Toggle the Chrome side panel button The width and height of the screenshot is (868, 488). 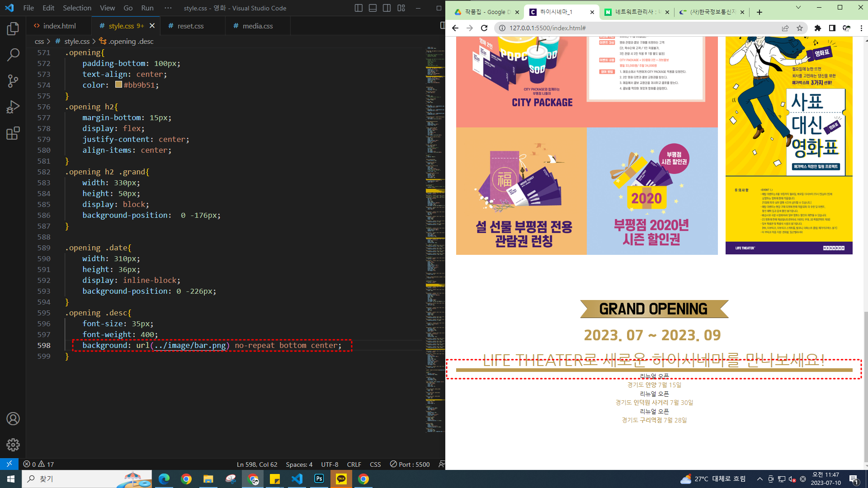pos(832,28)
